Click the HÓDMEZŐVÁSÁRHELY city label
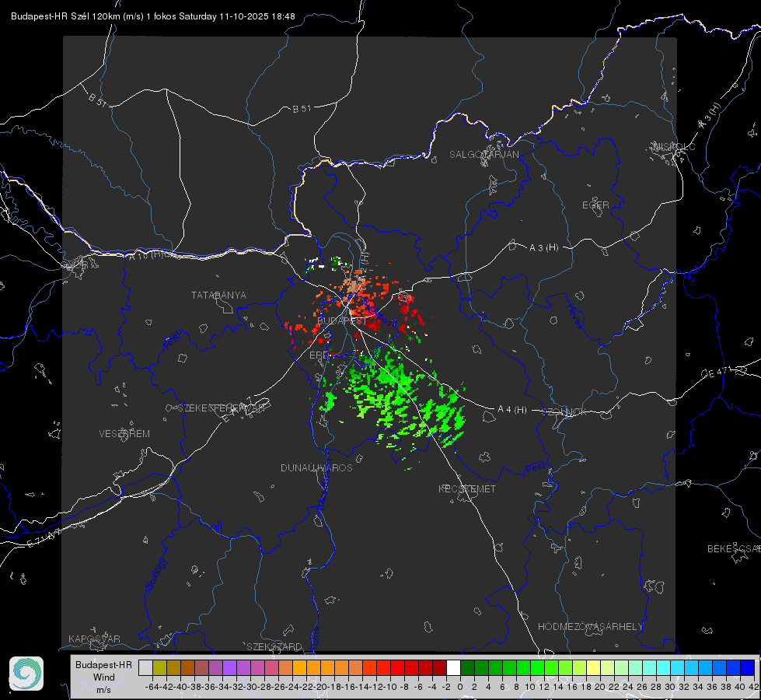Viewport: 761px width, 700px height. [x=590, y=627]
